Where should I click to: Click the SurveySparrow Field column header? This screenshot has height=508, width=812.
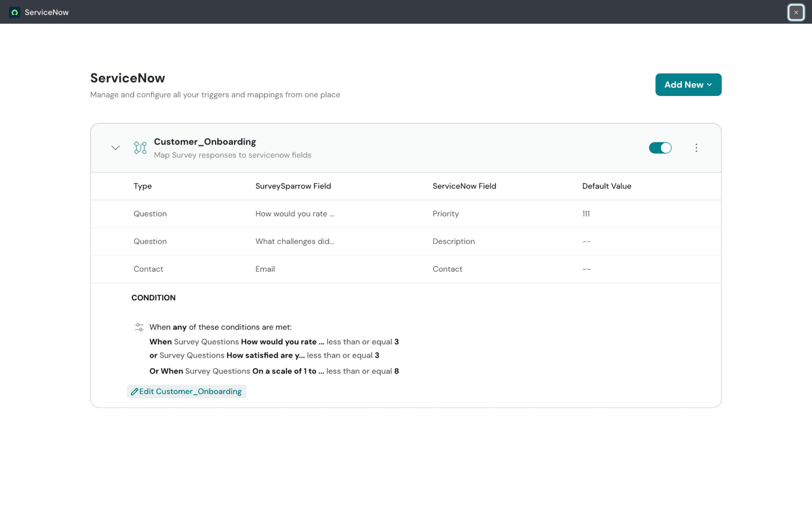[x=293, y=186]
